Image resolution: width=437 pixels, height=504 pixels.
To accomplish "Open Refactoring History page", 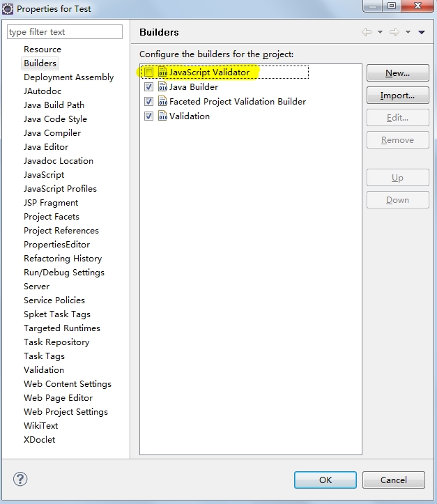I will pos(63,259).
